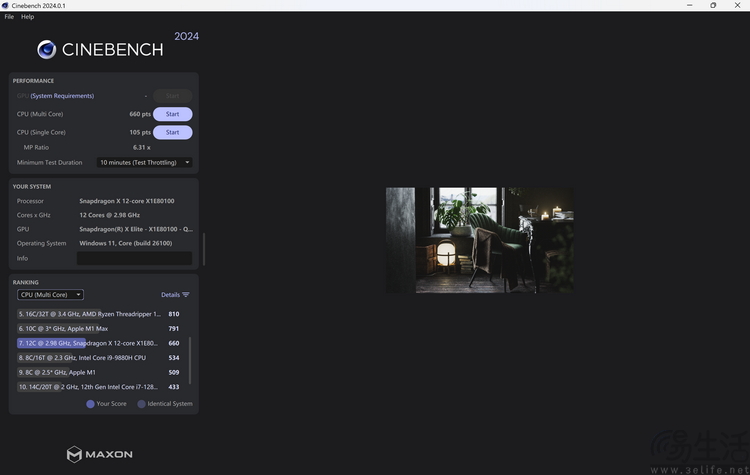Viewport: 750px width, 475px height.
Task: Click the Your Score legend dot
Action: pyautogui.click(x=90, y=404)
